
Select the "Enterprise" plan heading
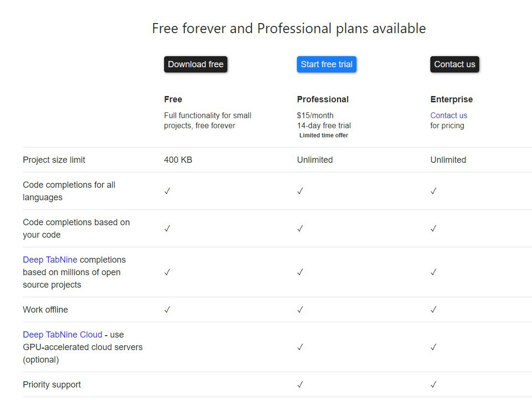pos(451,99)
